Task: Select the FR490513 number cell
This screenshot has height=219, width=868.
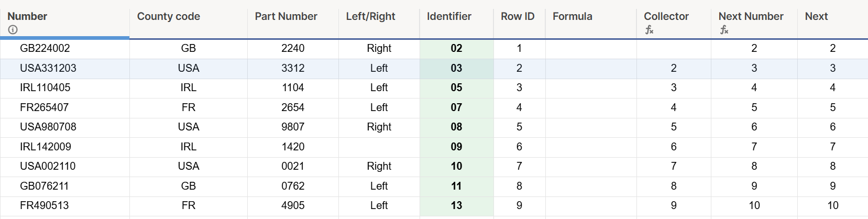Action: pos(45,205)
